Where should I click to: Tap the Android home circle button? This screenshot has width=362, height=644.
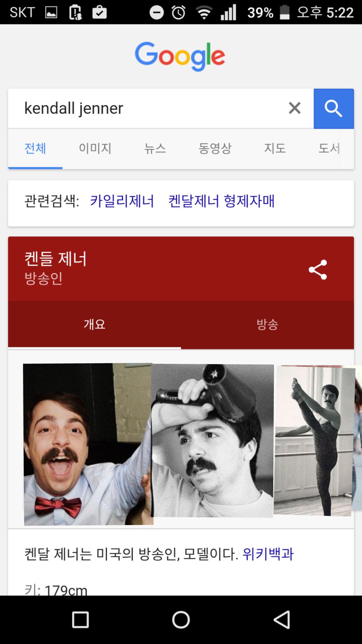[x=181, y=620]
